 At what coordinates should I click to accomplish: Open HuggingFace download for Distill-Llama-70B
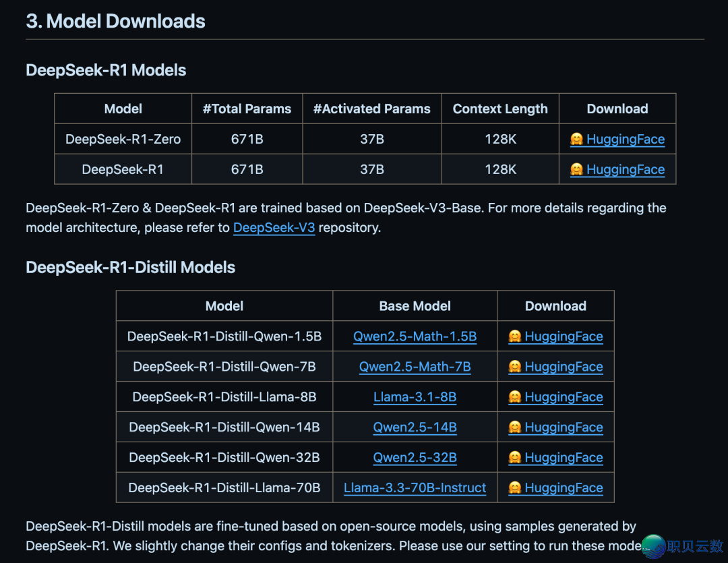tap(555, 487)
